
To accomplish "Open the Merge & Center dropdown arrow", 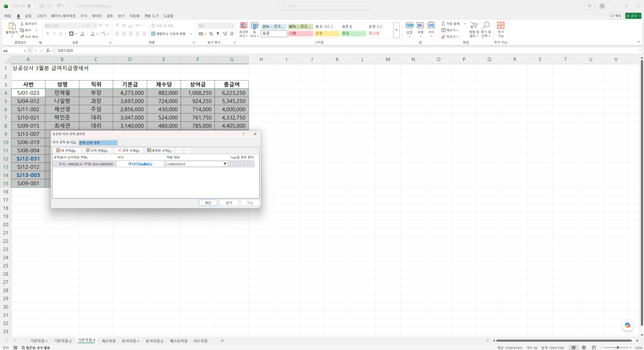I will tap(191, 34).
